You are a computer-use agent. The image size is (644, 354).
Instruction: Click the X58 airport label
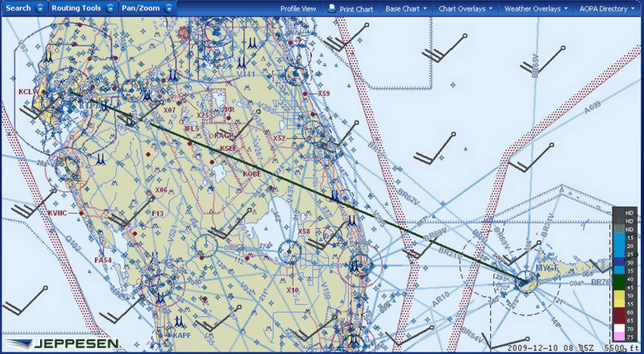click(305, 231)
